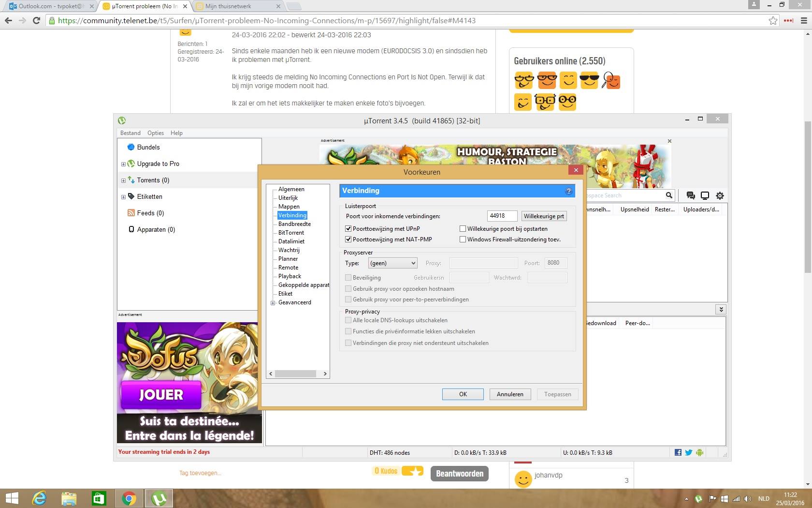Click the LastPass extension dots icon
This screenshot has height=508, width=812.
(788, 20)
